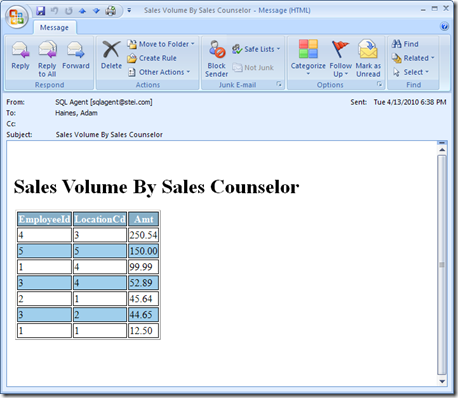Viewport: 458px width, 398px height.
Task: Click the vertical scrollbar thumb
Action: pyautogui.click(x=442, y=265)
